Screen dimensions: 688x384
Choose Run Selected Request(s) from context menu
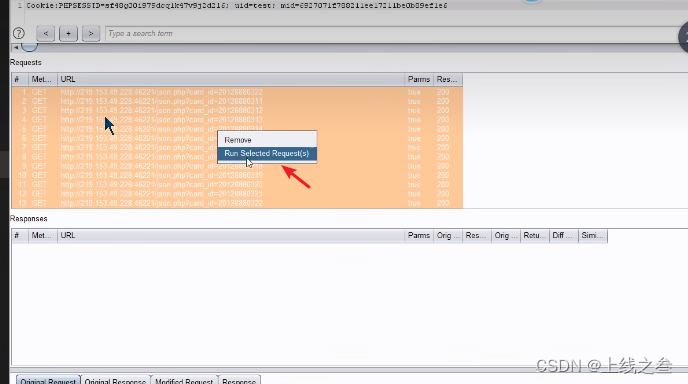pos(267,154)
